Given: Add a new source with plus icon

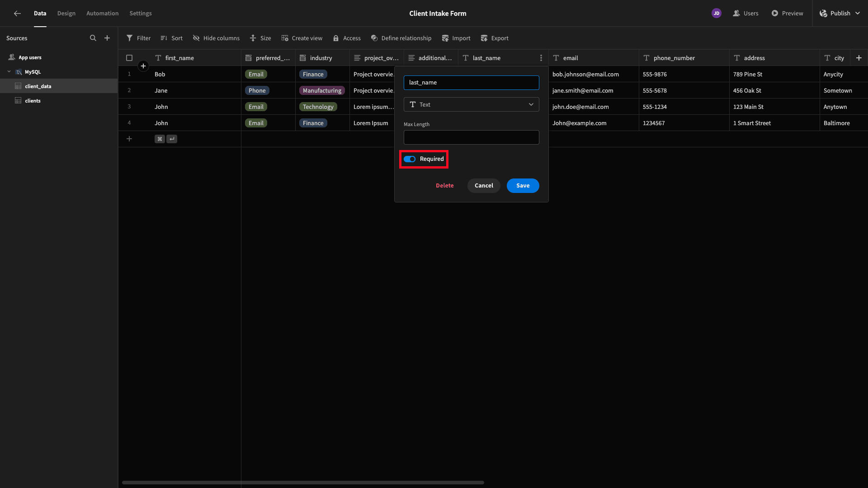Looking at the screenshot, I should pos(107,38).
